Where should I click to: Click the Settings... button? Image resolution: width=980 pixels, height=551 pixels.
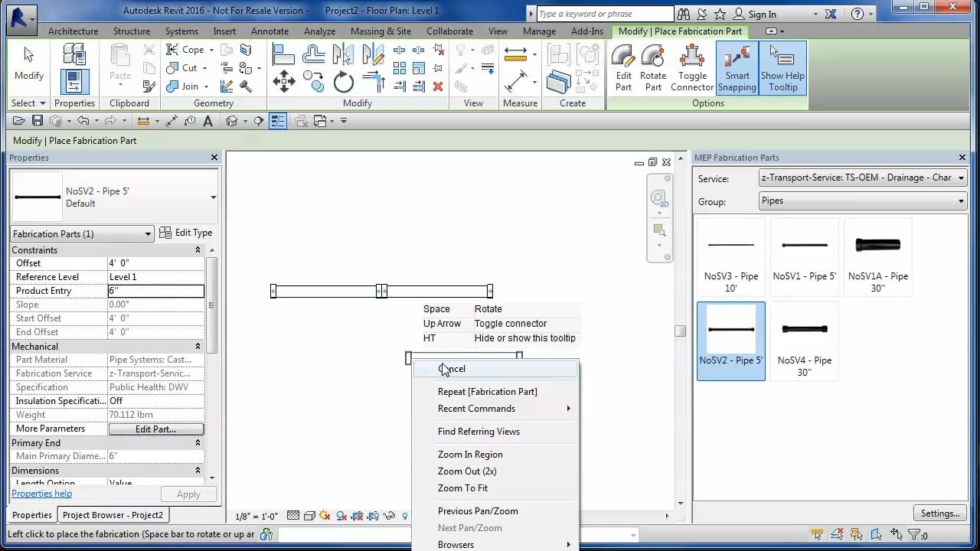pyautogui.click(x=939, y=514)
